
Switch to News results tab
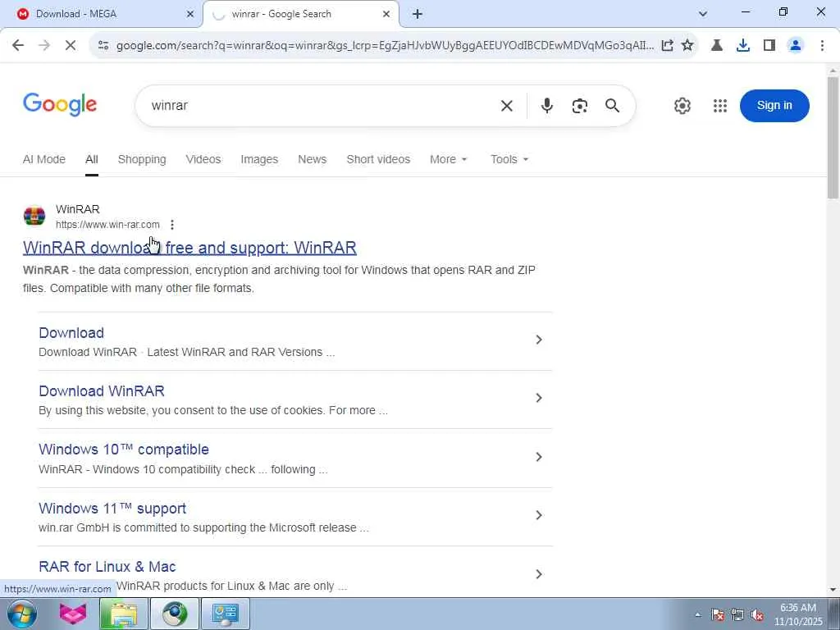click(x=313, y=160)
